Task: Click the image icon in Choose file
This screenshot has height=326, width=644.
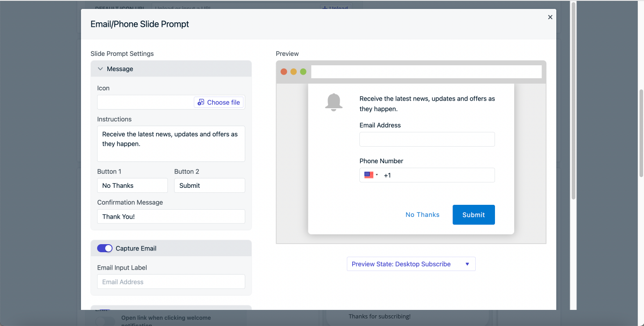Action: point(201,102)
